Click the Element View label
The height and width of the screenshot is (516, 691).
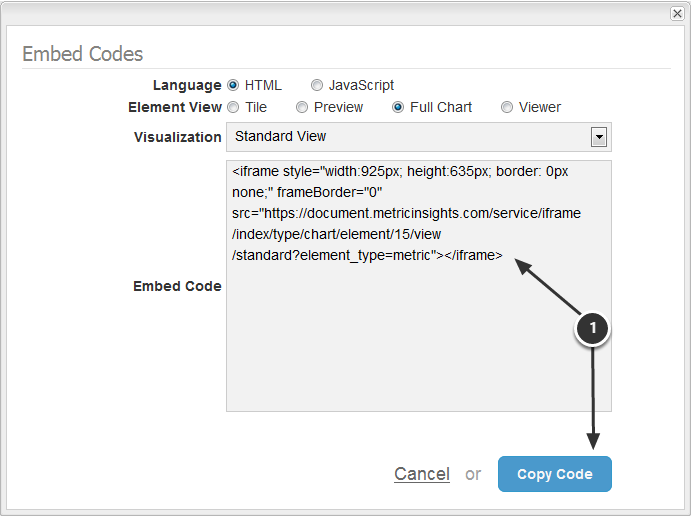pyautogui.click(x=175, y=107)
